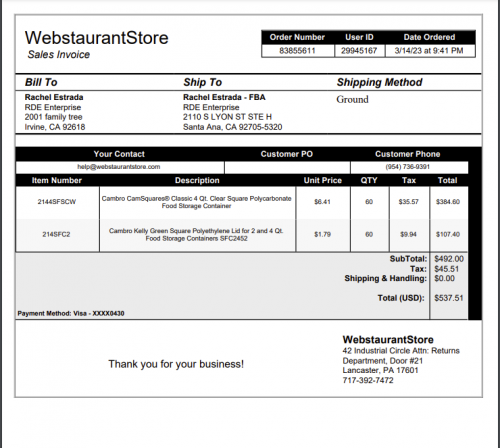The image size is (500, 448).
Task: Click the Ground shipping method text
Action: point(352,99)
